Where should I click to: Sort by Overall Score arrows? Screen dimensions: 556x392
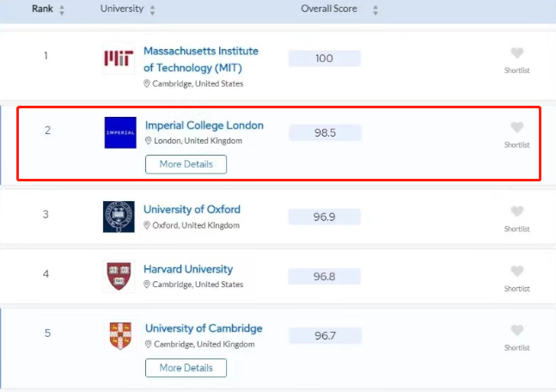[376, 10]
